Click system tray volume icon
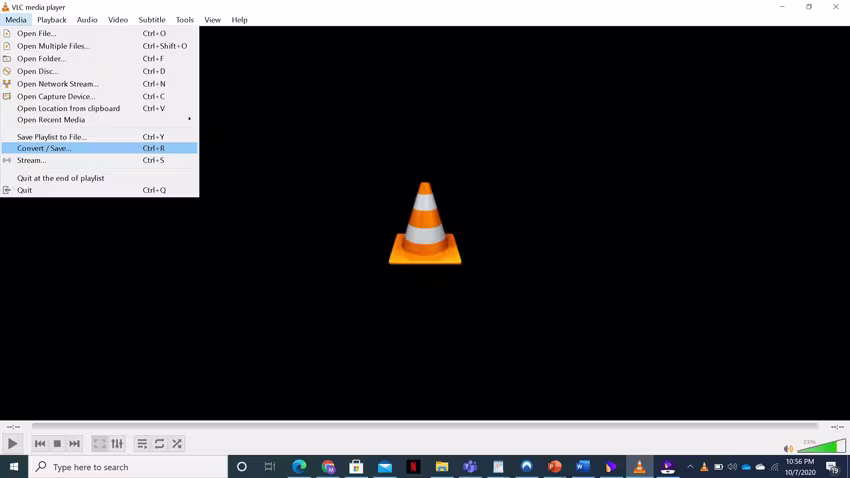This screenshot has height=478, width=850. pos(732,467)
